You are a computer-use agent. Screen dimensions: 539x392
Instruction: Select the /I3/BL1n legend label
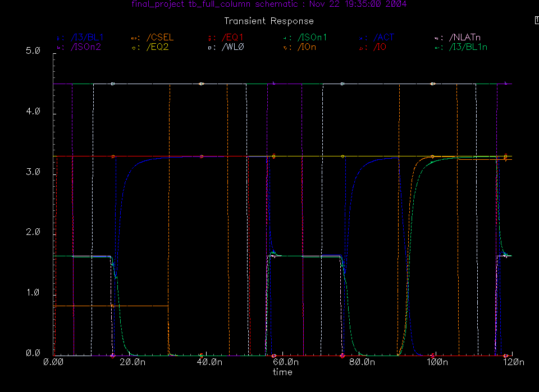(x=468, y=47)
